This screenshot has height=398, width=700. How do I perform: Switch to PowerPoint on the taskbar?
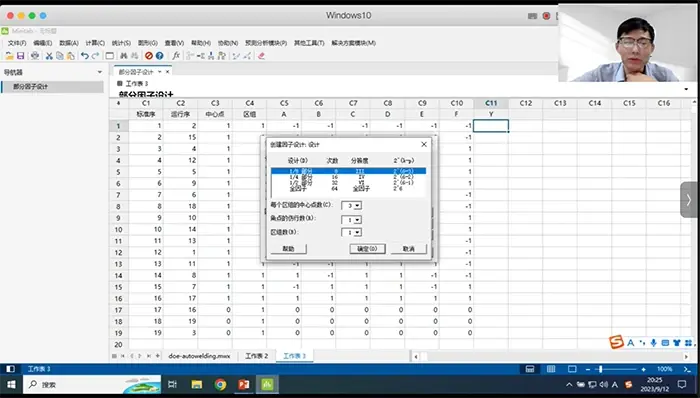[x=244, y=385]
